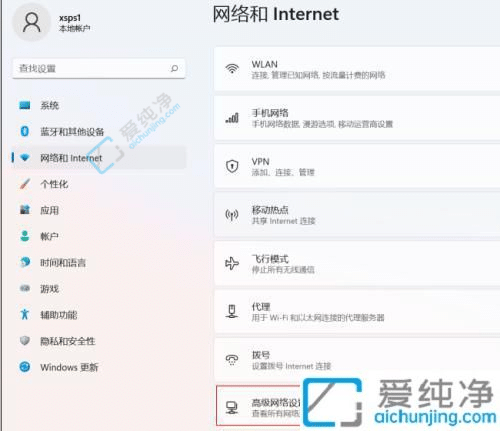The height and width of the screenshot is (431, 500).
Task: Click the airplane icon for 飞行模式
Action: pyautogui.click(x=232, y=263)
